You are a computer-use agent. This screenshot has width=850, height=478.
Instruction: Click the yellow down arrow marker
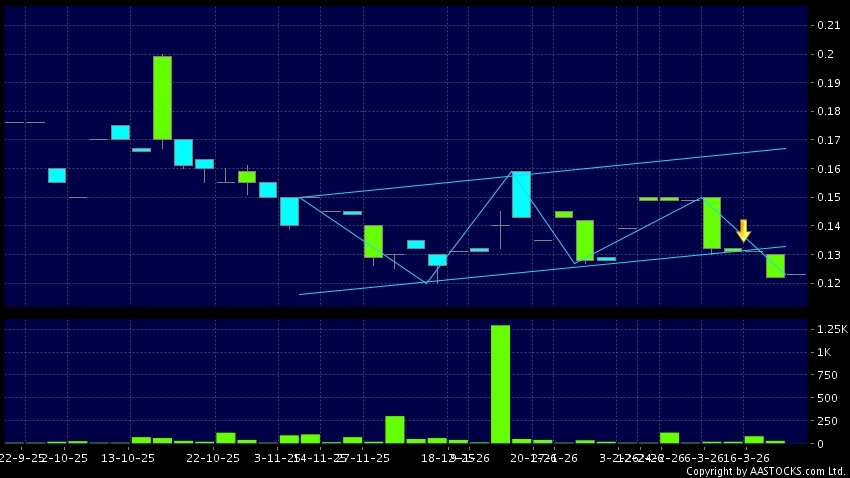tap(743, 230)
